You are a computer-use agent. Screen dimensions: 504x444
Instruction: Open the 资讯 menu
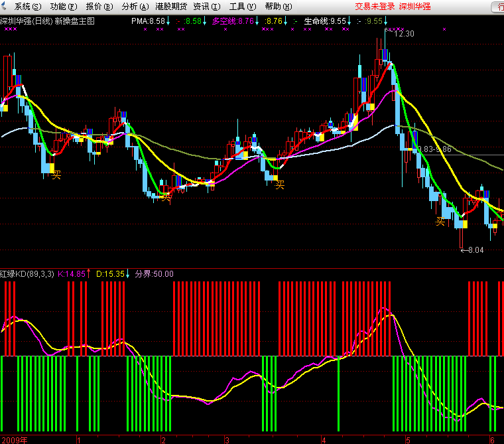point(206,7)
